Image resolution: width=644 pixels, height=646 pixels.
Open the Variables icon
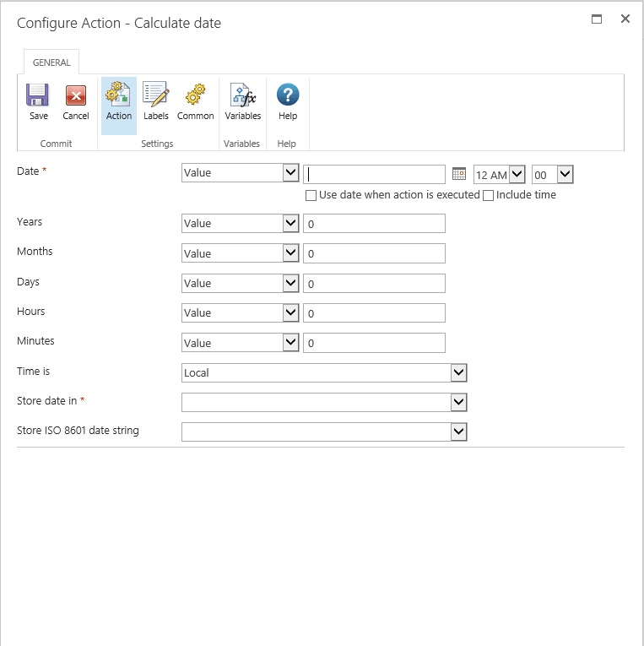(x=242, y=95)
